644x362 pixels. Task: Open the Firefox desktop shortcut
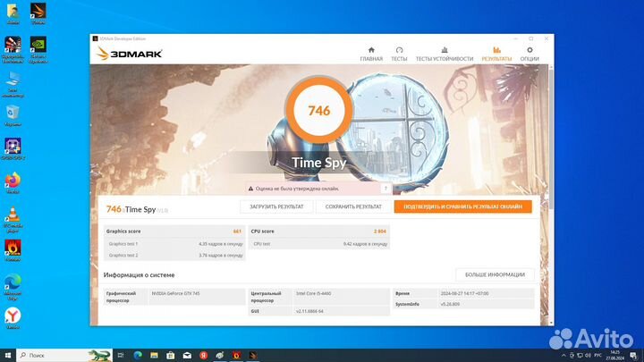(13, 181)
